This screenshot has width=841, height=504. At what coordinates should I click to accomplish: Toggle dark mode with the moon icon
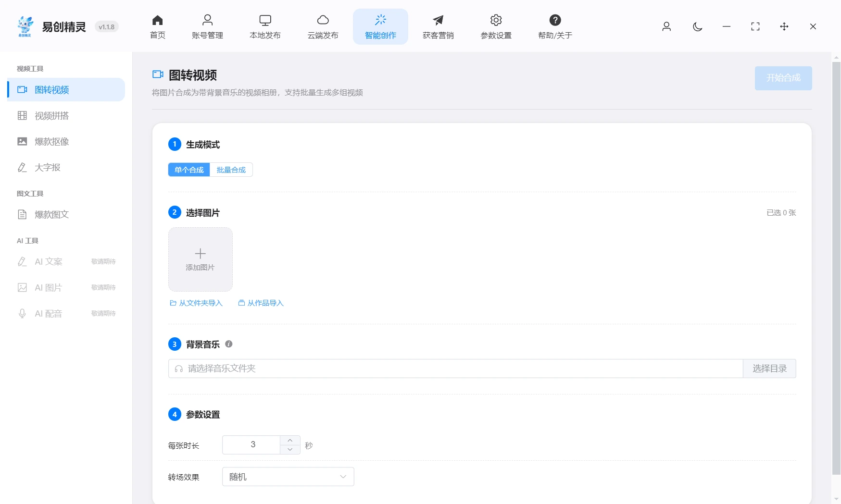[x=697, y=26]
